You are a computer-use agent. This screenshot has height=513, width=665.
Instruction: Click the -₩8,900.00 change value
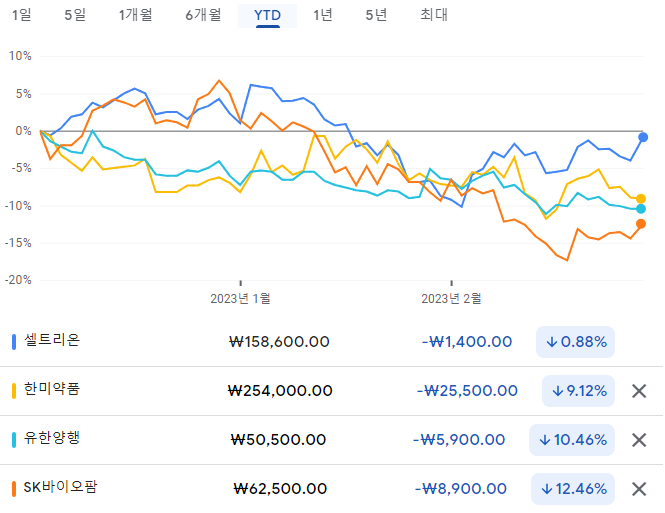pyautogui.click(x=461, y=489)
